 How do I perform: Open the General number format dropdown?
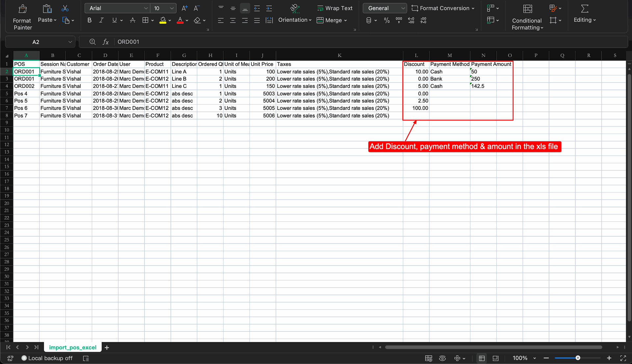point(385,8)
